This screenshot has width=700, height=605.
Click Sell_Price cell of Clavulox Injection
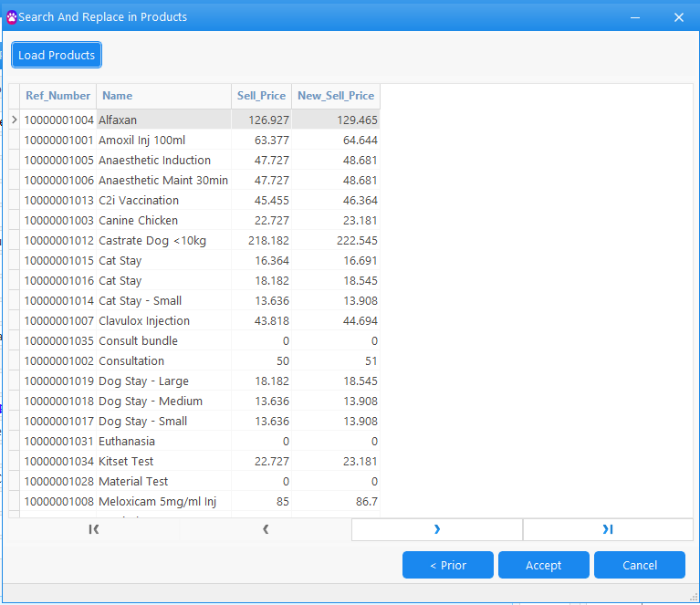click(261, 320)
